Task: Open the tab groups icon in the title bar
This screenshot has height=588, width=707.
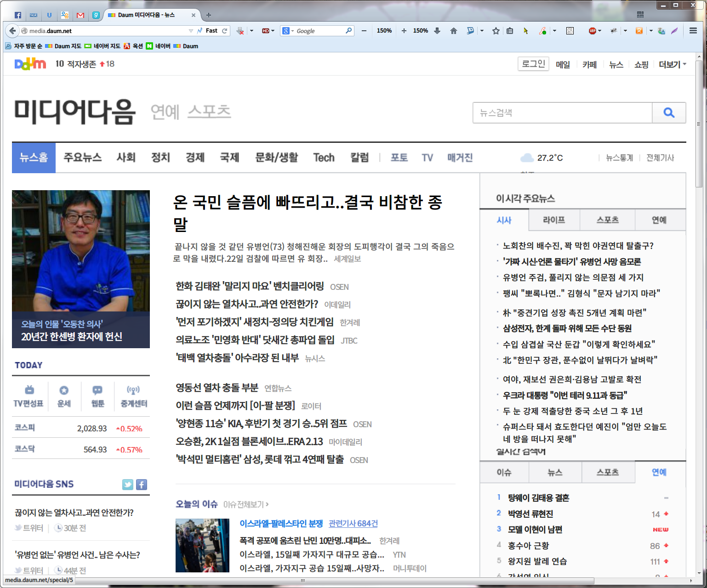Action: tap(640, 15)
